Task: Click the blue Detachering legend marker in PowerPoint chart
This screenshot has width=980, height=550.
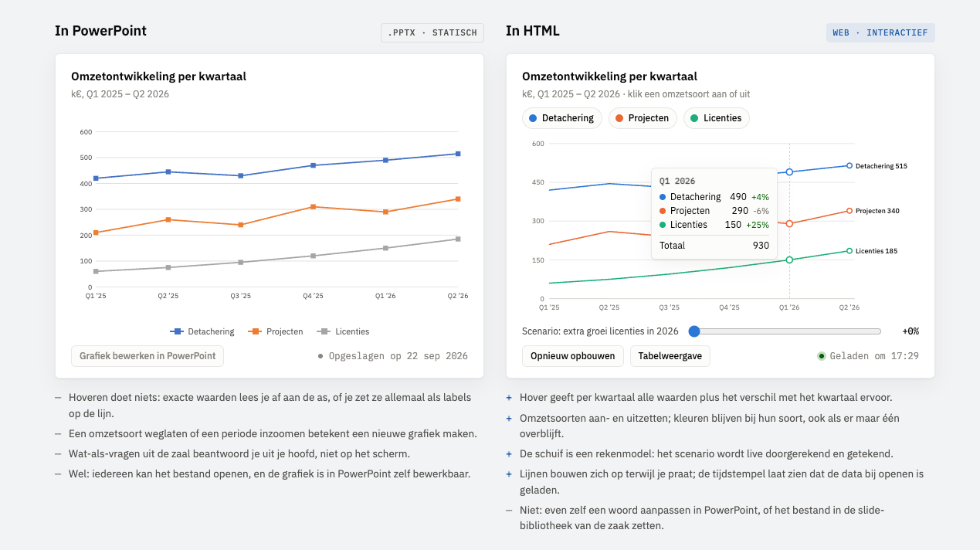Action: click(x=177, y=331)
